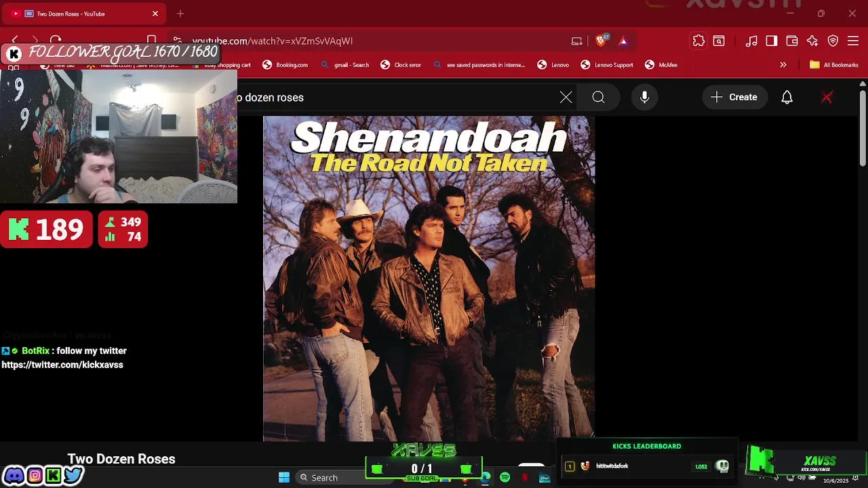The height and width of the screenshot is (488, 868).
Task: Open the Brave main hamburger menu
Action: [x=854, y=41]
